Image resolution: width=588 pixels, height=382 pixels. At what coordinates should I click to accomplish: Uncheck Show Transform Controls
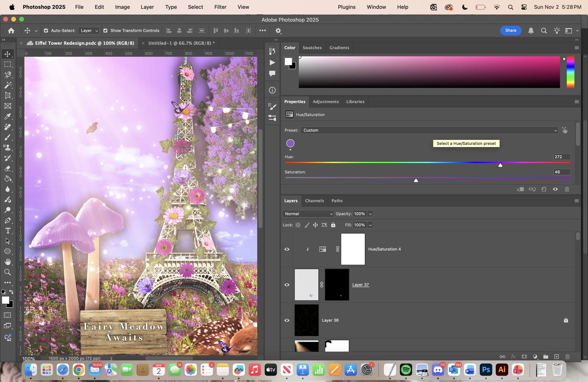click(105, 31)
